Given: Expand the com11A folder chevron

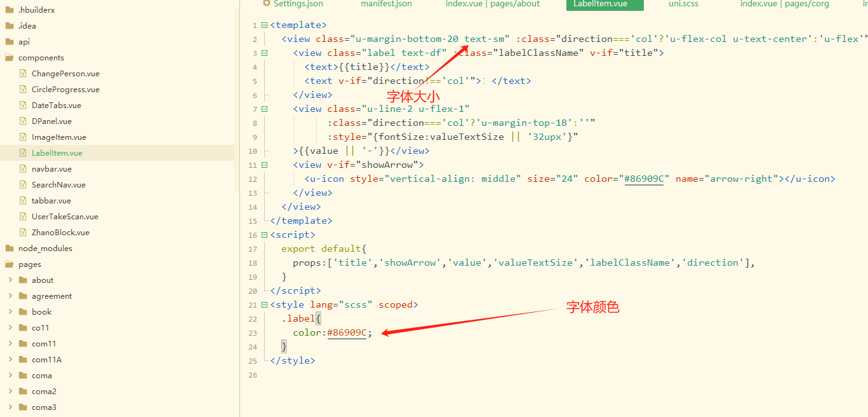Looking at the screenshot, I should 10,359.
